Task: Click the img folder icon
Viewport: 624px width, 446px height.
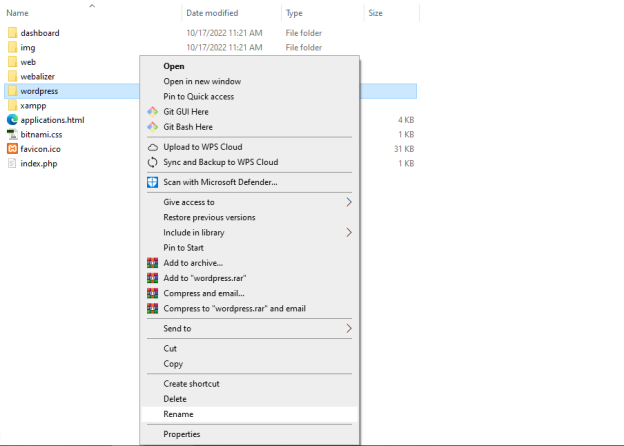Action: (12, 47)
